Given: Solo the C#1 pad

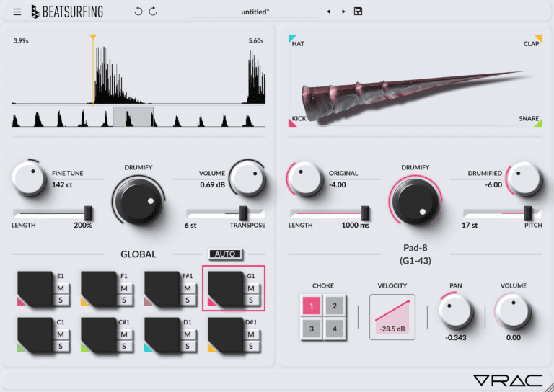Looking at the screenshot, I should [x=124, y=346].
